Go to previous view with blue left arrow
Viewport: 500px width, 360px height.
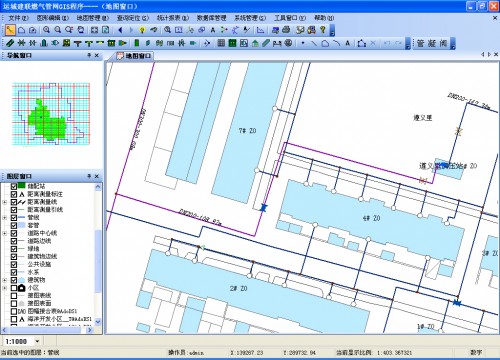tap(120, 30)
